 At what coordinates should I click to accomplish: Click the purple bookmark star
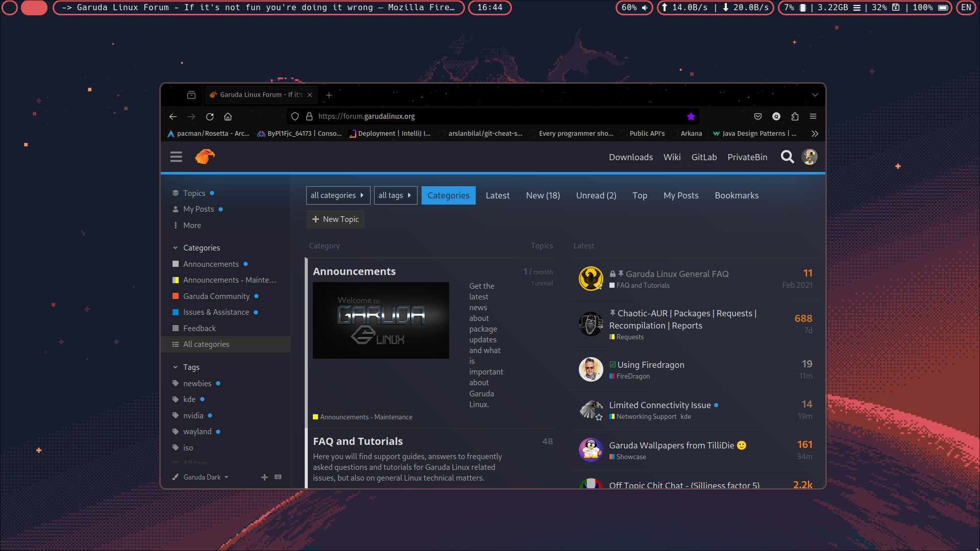[x=691, y=117]
